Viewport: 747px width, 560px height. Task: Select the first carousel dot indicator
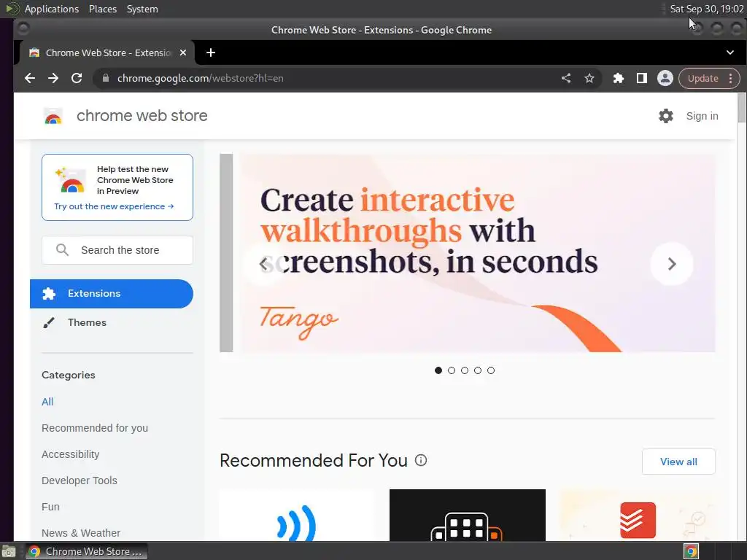tap(438, 370)
